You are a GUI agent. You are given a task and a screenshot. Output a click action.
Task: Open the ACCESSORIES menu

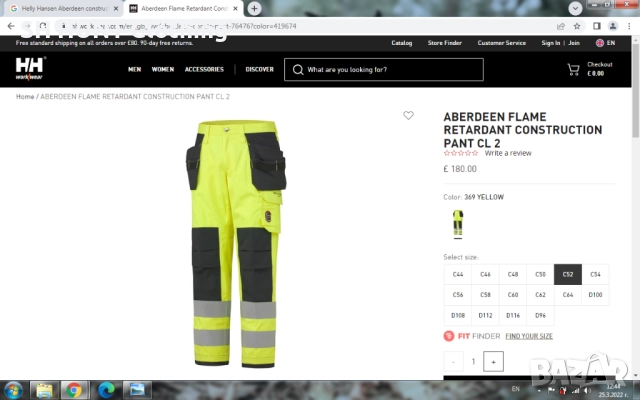(204, 69)
